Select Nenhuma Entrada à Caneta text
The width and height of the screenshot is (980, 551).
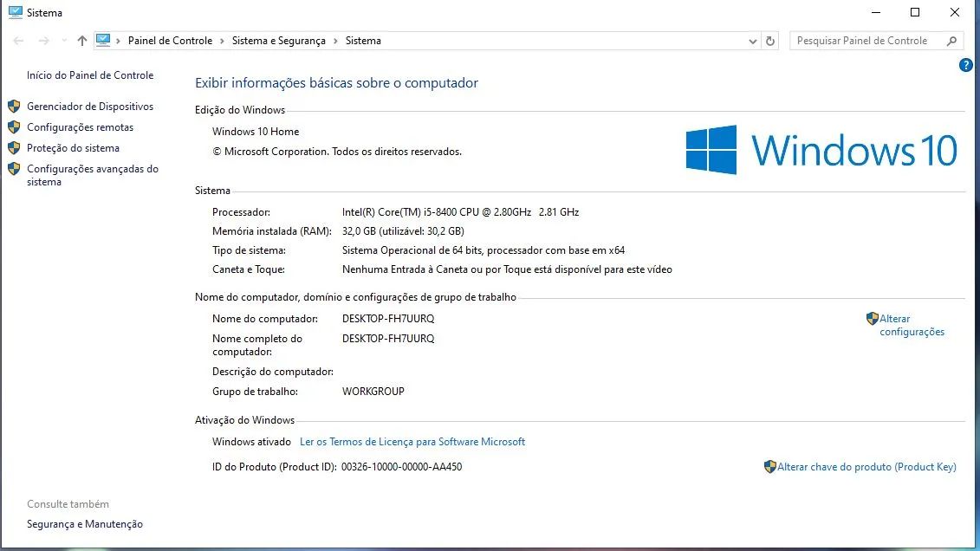coord(507,269)
